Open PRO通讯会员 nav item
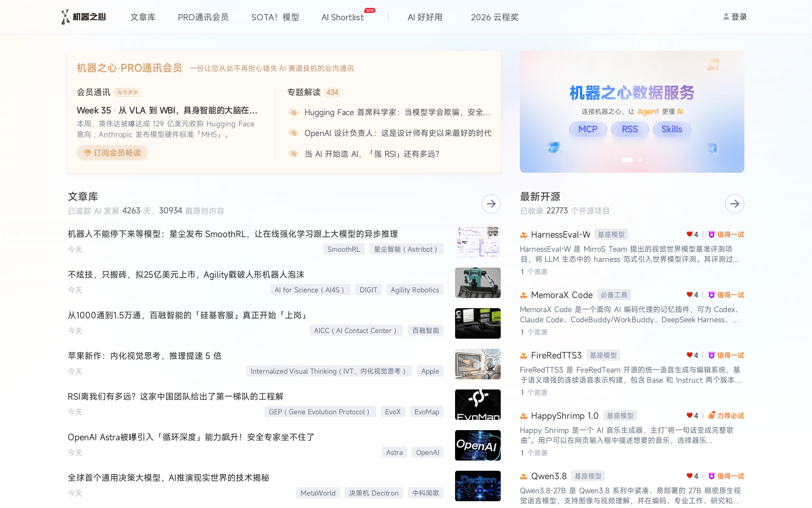The height and width of the screenshot is (508, 812). click(x=203, y=17)
